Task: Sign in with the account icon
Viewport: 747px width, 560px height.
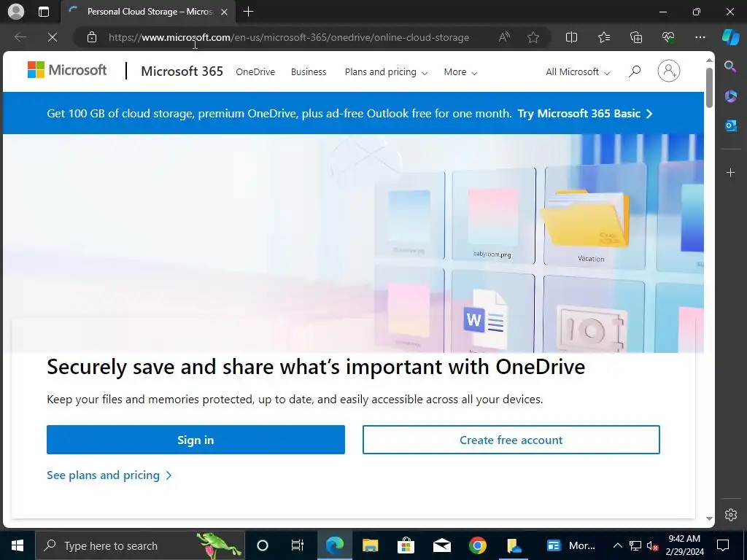Action: 669,71
